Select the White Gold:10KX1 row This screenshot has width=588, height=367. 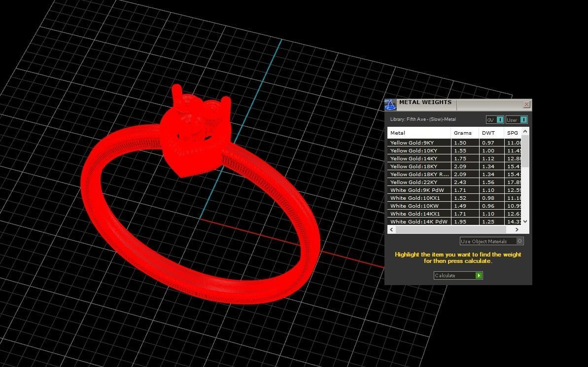[x=454, y=198]
